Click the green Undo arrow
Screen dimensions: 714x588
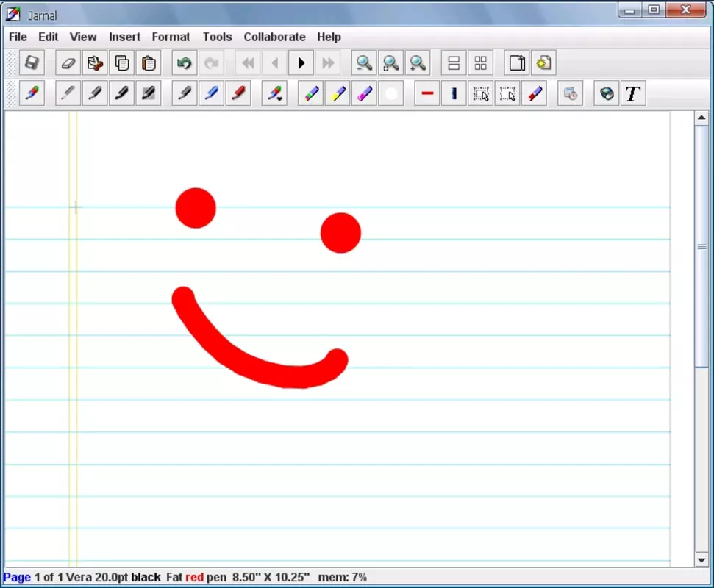click(185, 62)
